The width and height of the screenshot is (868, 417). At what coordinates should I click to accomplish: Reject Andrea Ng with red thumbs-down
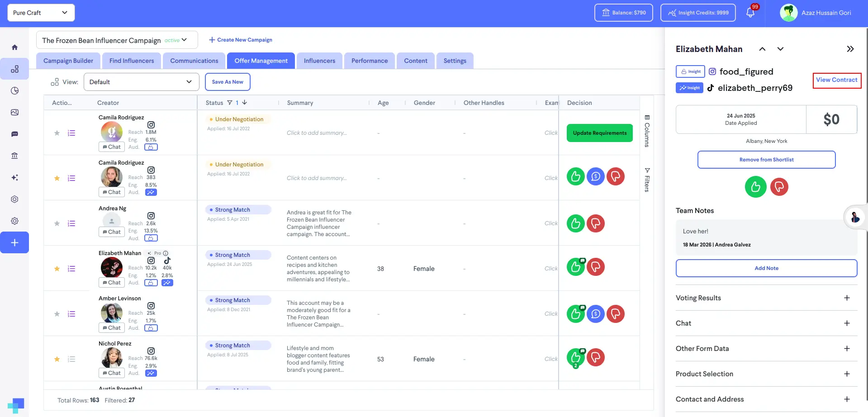596,223
